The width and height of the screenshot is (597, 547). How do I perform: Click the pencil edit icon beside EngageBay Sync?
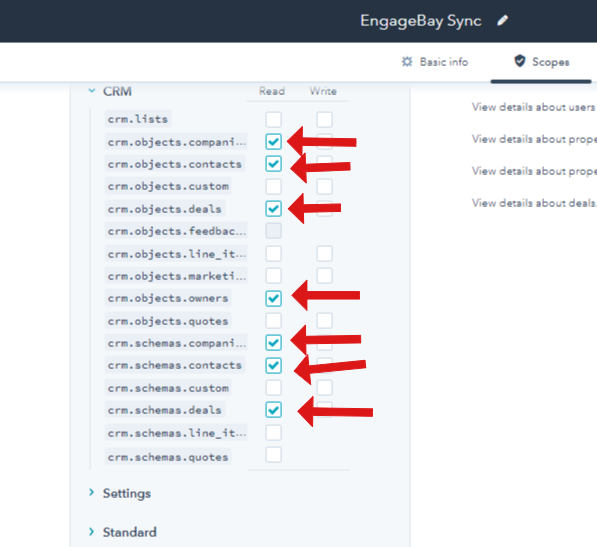(x=503, y=21)
